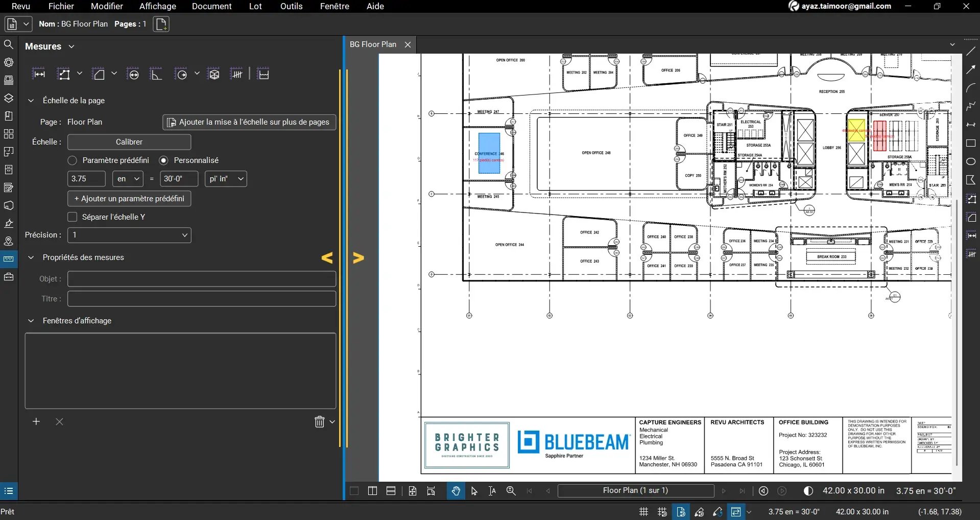Open the search panel in the left sidebar
The height and width of the screenshot is (520, 980).
(x=9, y=44)
